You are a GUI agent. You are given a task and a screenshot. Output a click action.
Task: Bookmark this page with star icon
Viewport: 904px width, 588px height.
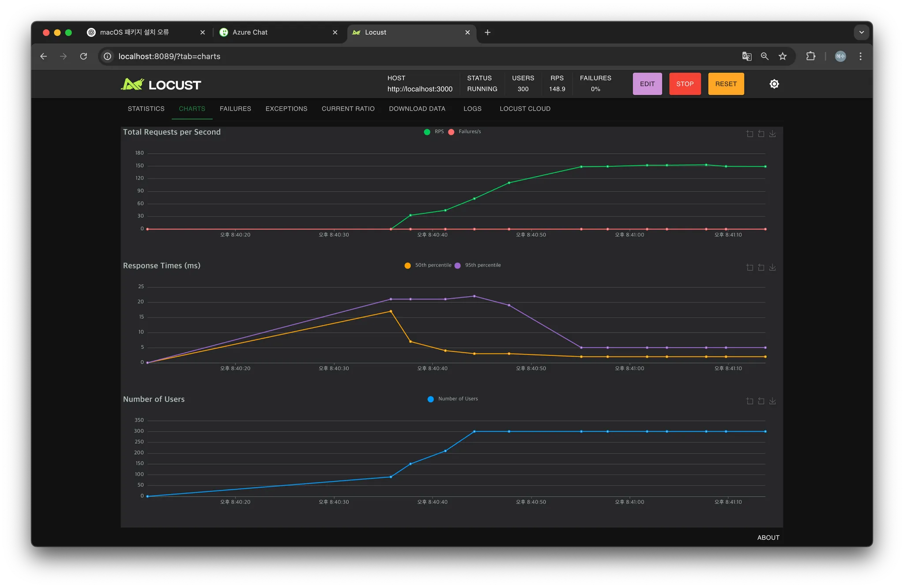click(783, 57)
